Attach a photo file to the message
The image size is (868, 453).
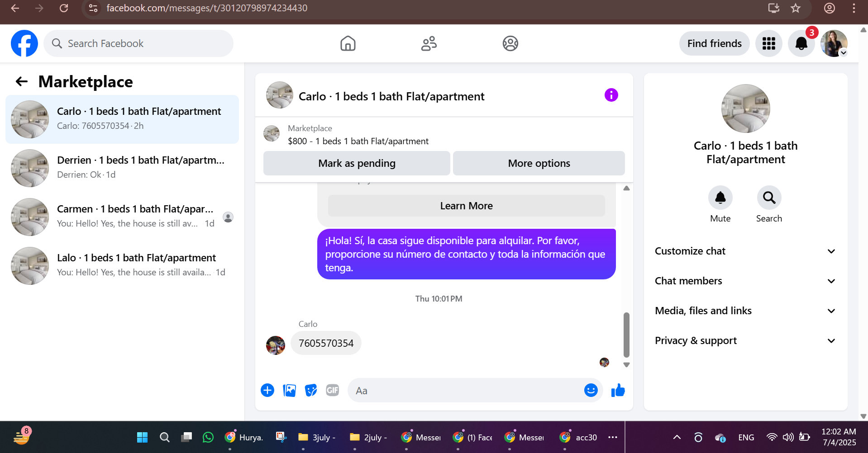click(289, 390)
